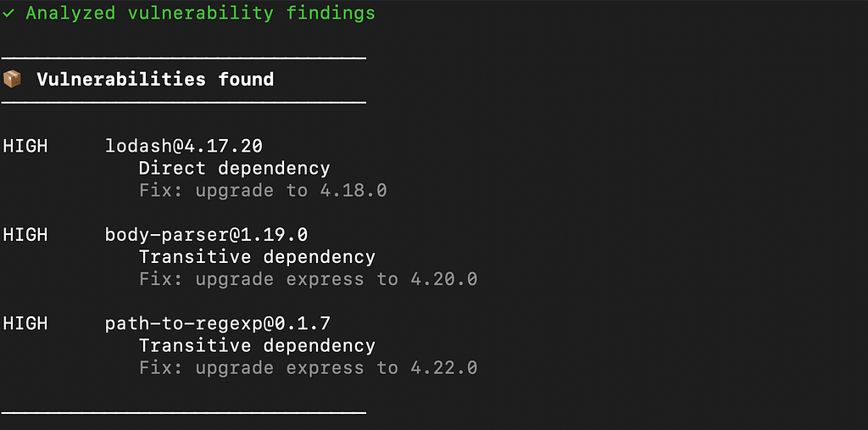The image size is (868, 430).
Task: Click the version number 4.18.0 in lodash fix
Action: [353, 191]
